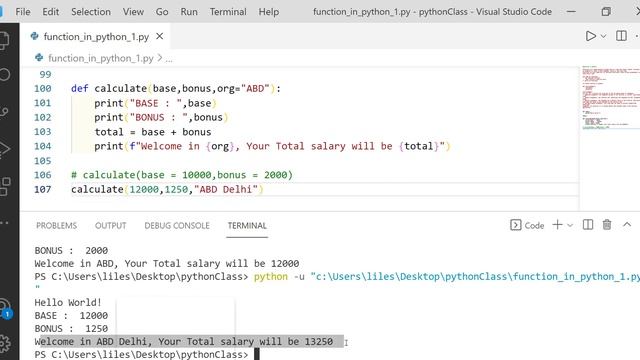
Task: Open the new terminal launch profile dropdown
Action: tap(570, 225)
